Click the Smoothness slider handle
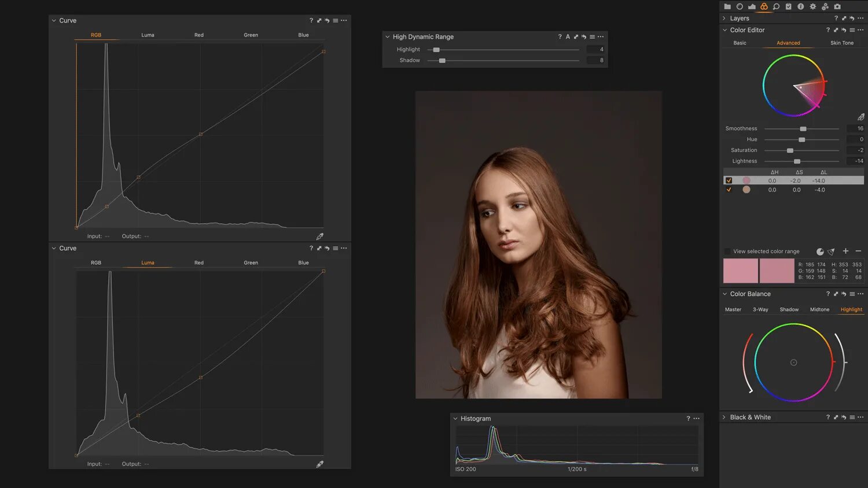Screen dimensions: 868x488 (803, 129)
